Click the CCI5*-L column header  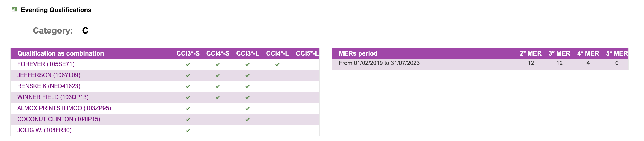click(307, 53)
